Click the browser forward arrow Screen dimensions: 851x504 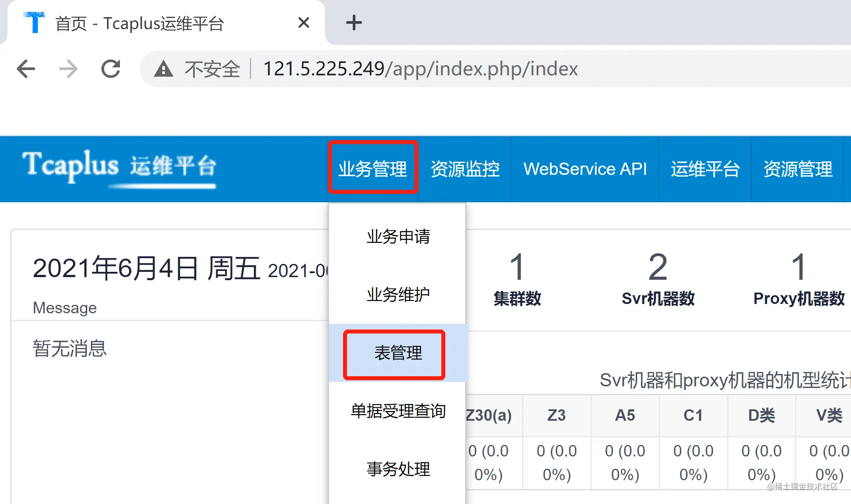pyautogui.click(x=68, y=69)
